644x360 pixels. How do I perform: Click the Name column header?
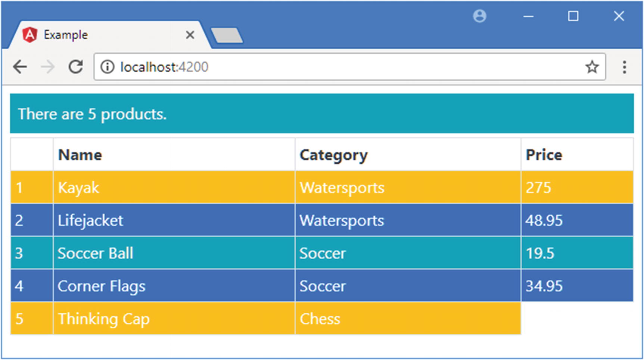[80, 155]
